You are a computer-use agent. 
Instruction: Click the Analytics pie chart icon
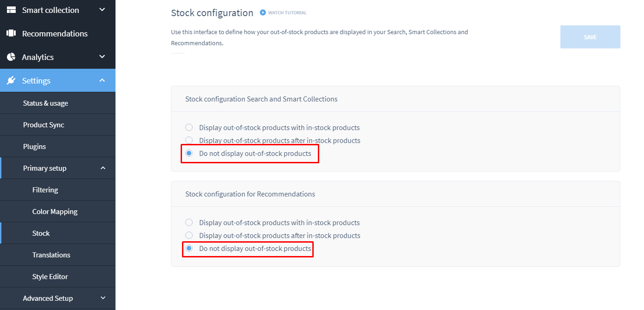coord(11,57)
